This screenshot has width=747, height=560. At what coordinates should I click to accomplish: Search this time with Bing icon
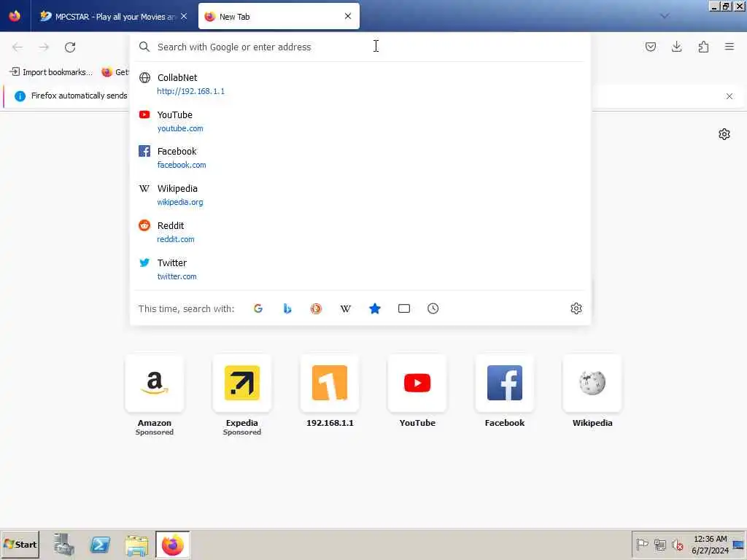click(x=287, y=308)
